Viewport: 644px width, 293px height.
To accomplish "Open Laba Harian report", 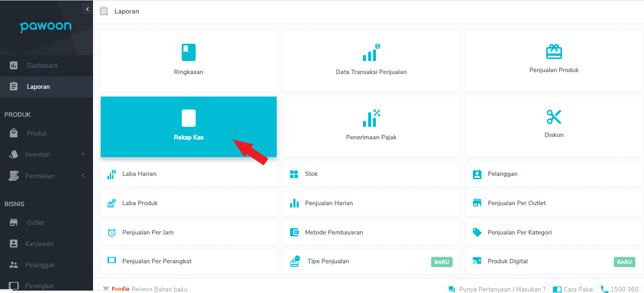I will pyautogui.click(x=188, y=174).
